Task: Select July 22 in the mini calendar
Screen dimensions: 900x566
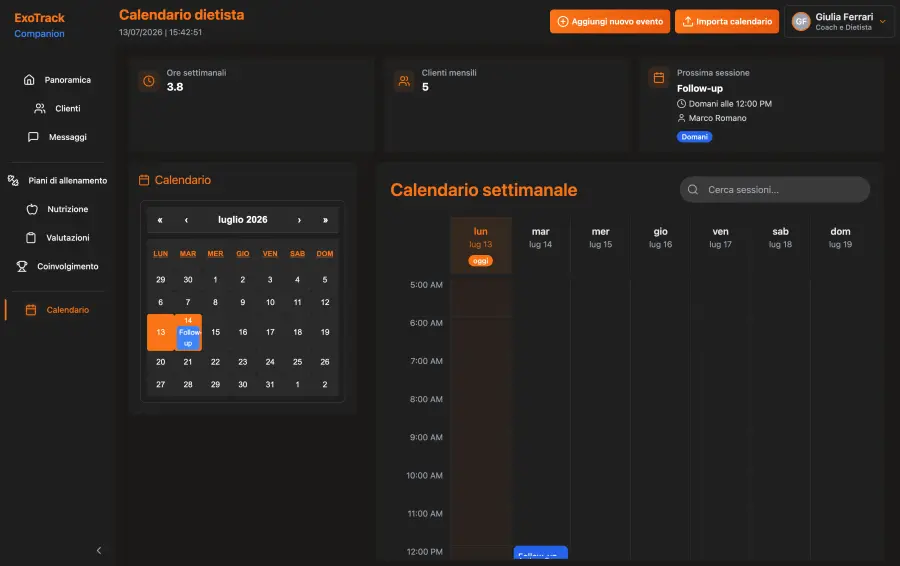Action: [x=215, y=362]
